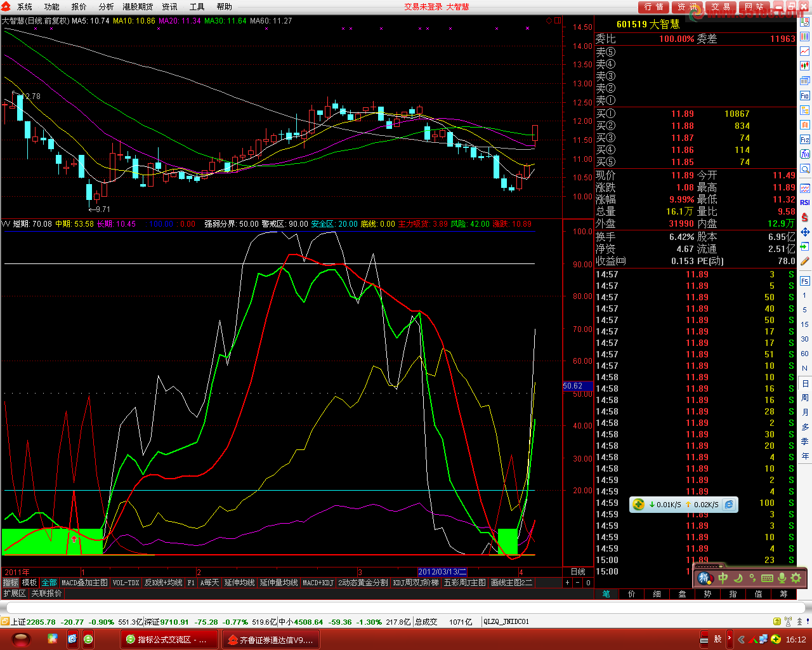812x650 pixels.
Task: Click the IME microphone voice input icon
Action: [x=782, y=578]
